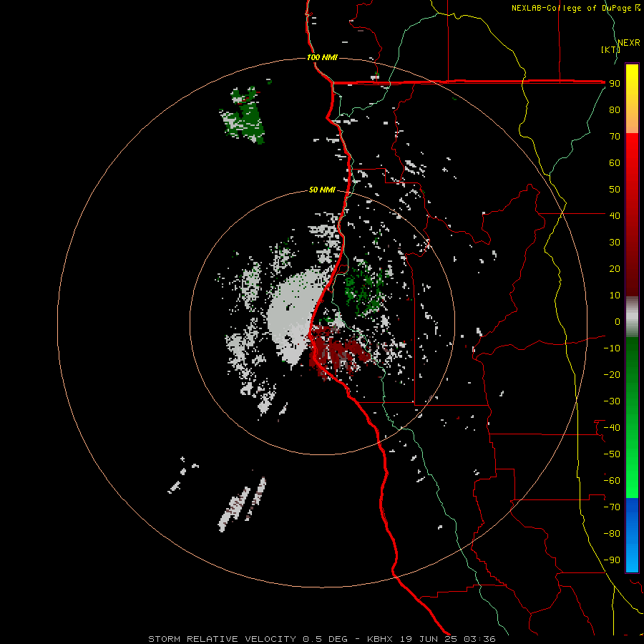Click the green echo patch northwest offshore
The height and width of the screenshot is (644, 644).
(x=245, y=116)
